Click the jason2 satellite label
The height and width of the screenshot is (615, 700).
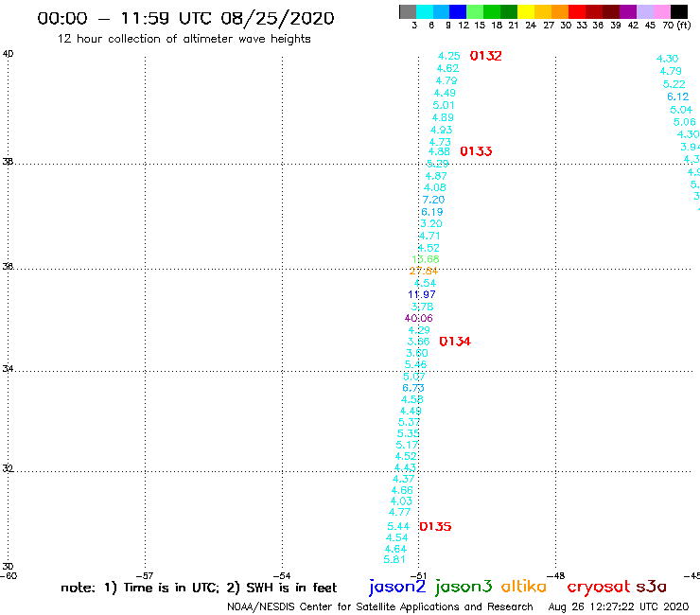[x=397, y=587]
